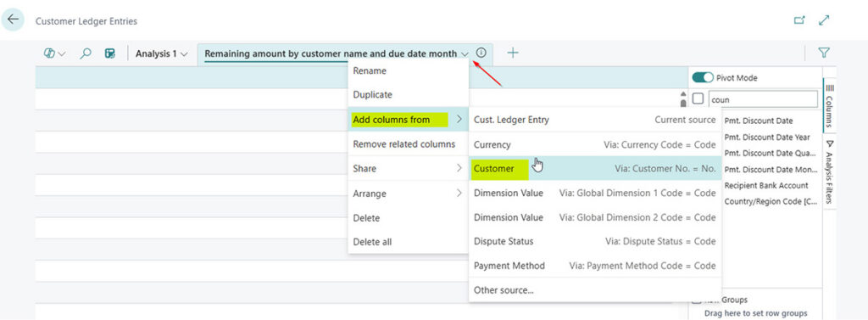Click the column search field containing 'coun'

pos(762,99)
